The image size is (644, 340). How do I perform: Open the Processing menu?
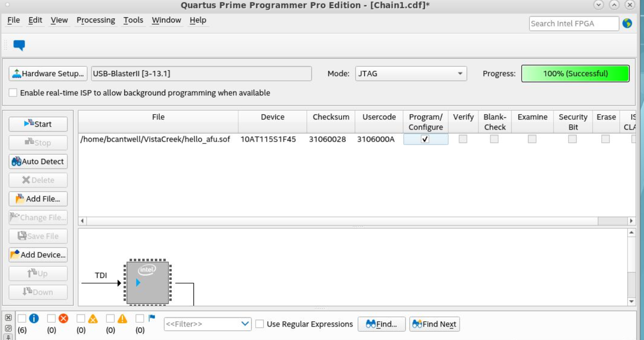pyautogui.click(x=96, y=20)
